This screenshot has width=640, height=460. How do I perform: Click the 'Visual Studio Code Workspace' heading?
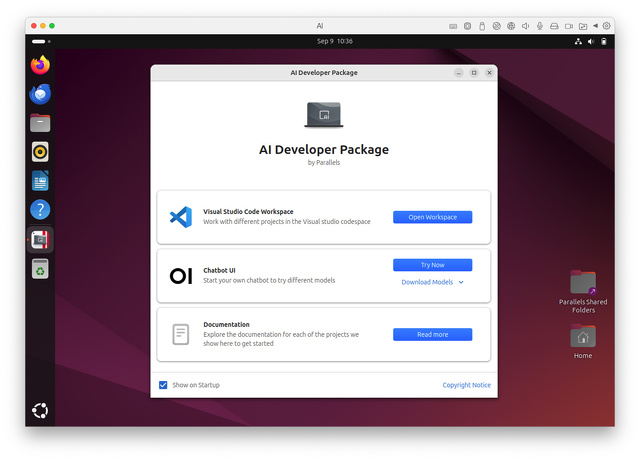(248, 211)
